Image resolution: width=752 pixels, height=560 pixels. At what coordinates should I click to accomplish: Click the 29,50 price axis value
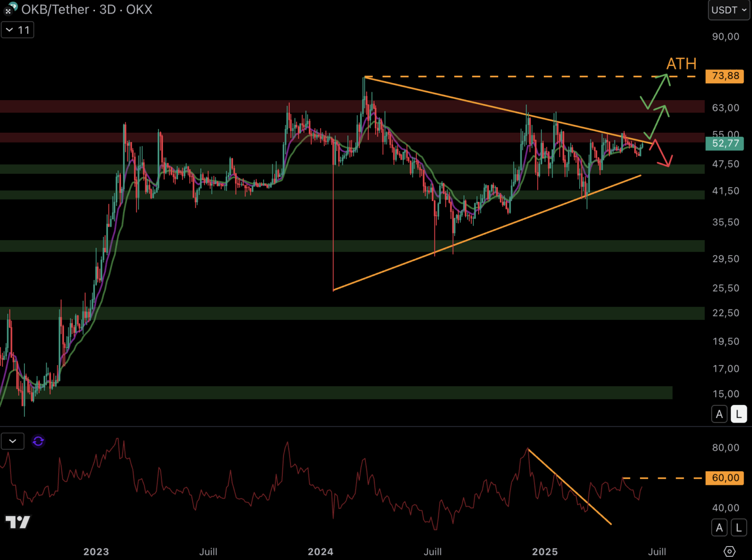726,259
